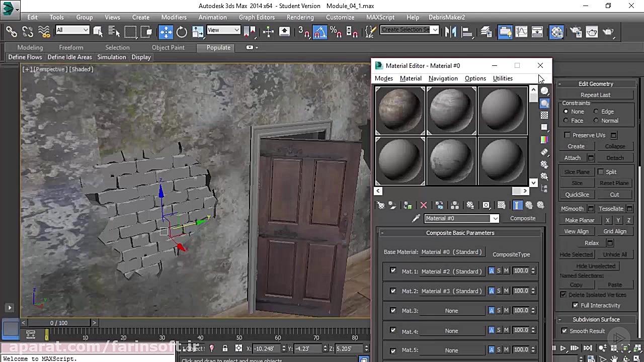Select the Face constraint radio button
644x362 pixels.
tap(566, 121)
